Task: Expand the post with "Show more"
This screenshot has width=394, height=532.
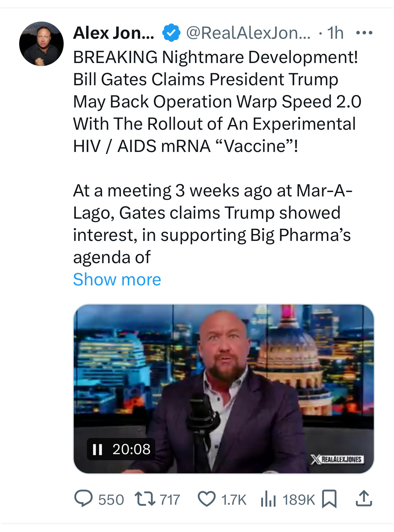Action: point(117,280)
